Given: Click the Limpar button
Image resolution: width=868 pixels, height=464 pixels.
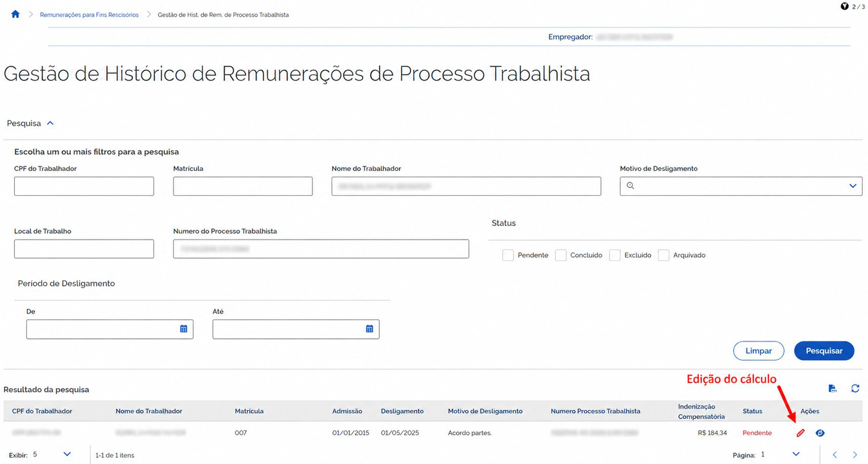Looking at the screenshot, I should 759,351.
